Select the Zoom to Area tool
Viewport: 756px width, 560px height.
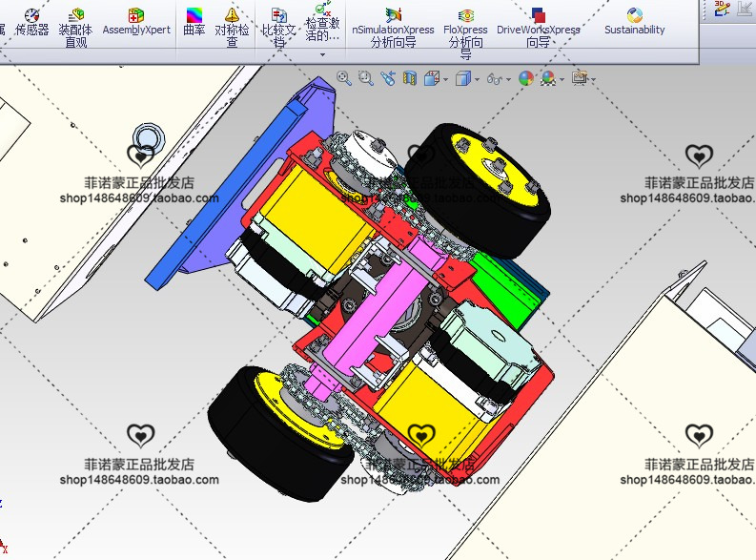coord(366,78)
